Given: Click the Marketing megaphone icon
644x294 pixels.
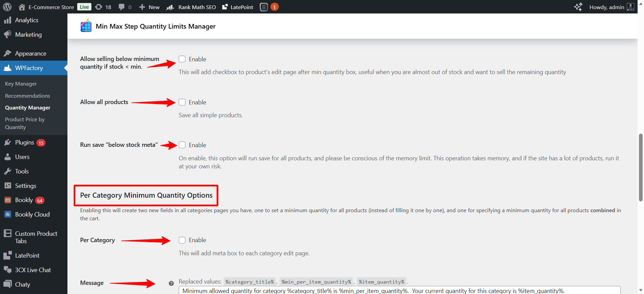Looking at the screenshot, I should 7,34.
